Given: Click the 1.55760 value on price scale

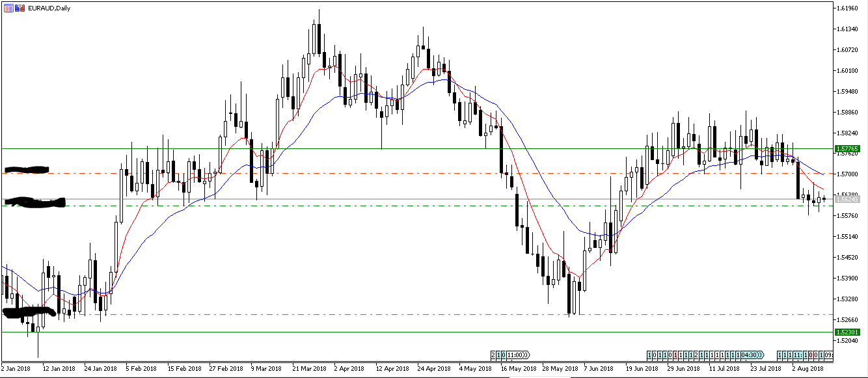Looking at the screenshot, I should pyautogui.click(x=847, y=215).
